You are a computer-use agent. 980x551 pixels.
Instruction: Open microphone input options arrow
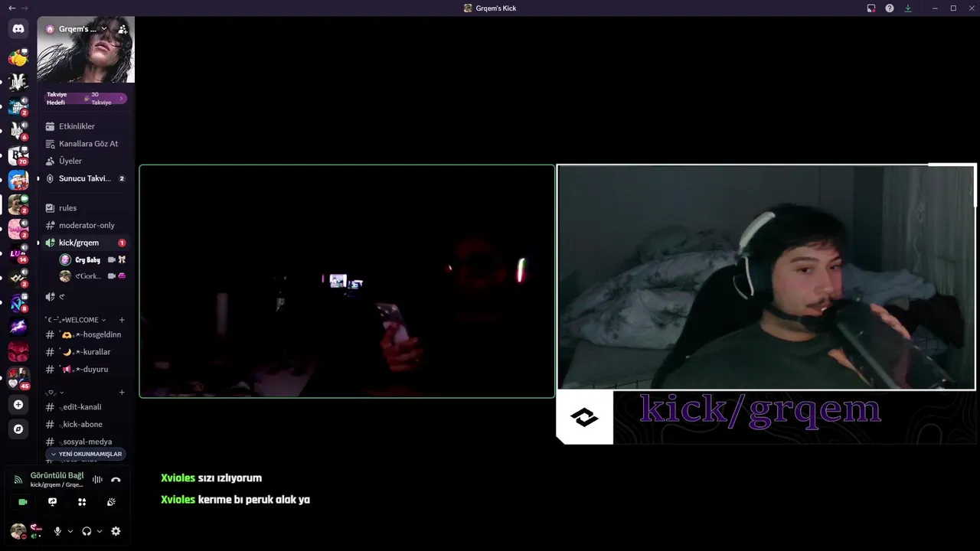coord(70,531)
